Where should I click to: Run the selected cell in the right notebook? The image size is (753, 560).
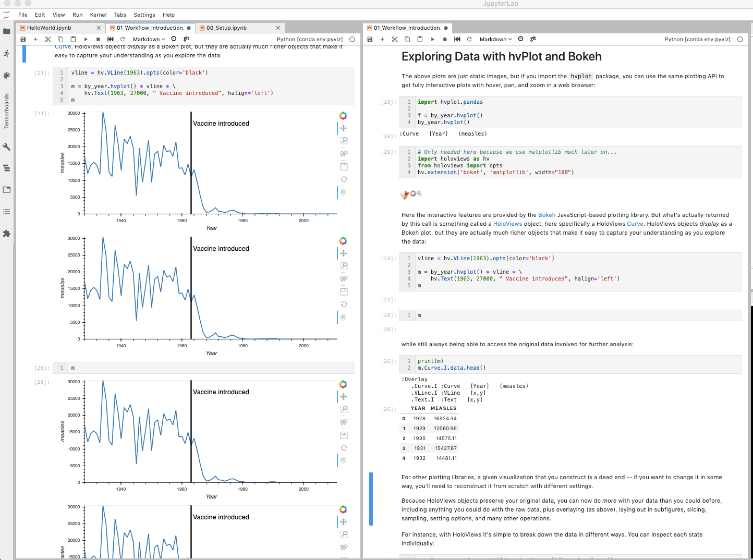[x=432, y=39]
